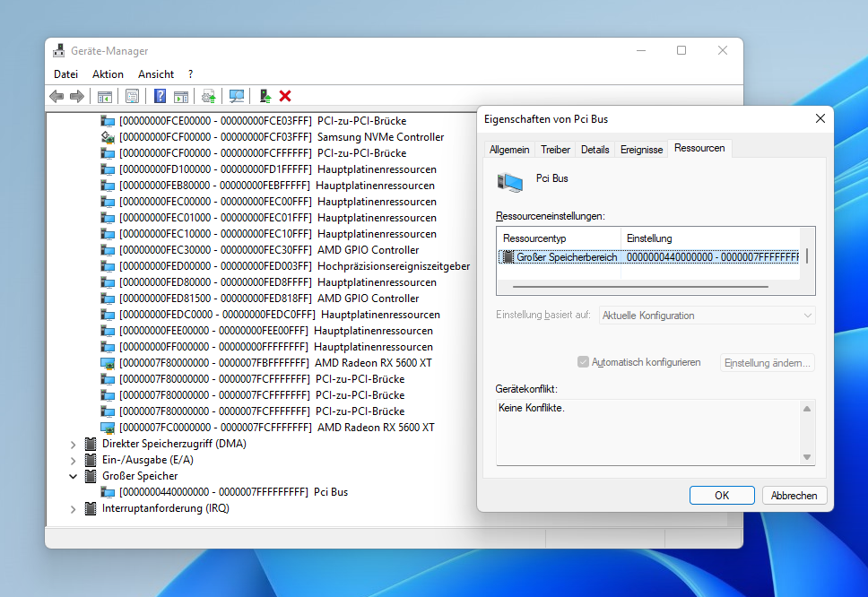Viewport: 868px width, 597px height.
Task: Open the Aktion menu
Action: point(108,74)
